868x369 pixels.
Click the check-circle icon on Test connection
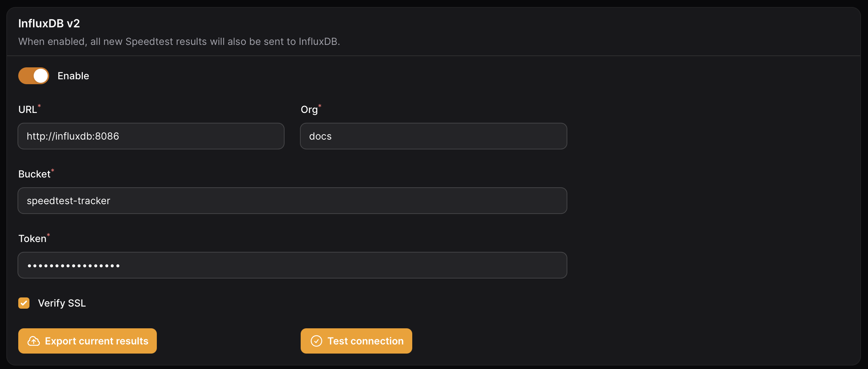pyautogui.click(x=316, y=341)
